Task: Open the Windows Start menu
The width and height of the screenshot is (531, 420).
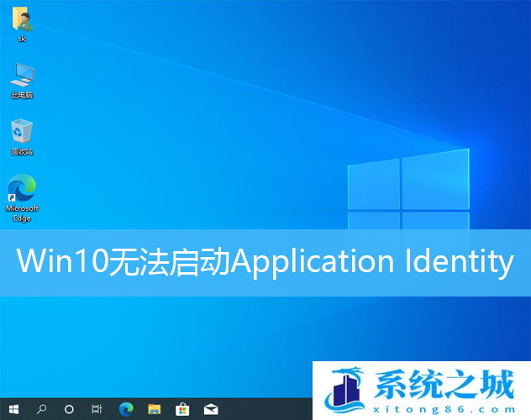Action: tap(13, 409)
